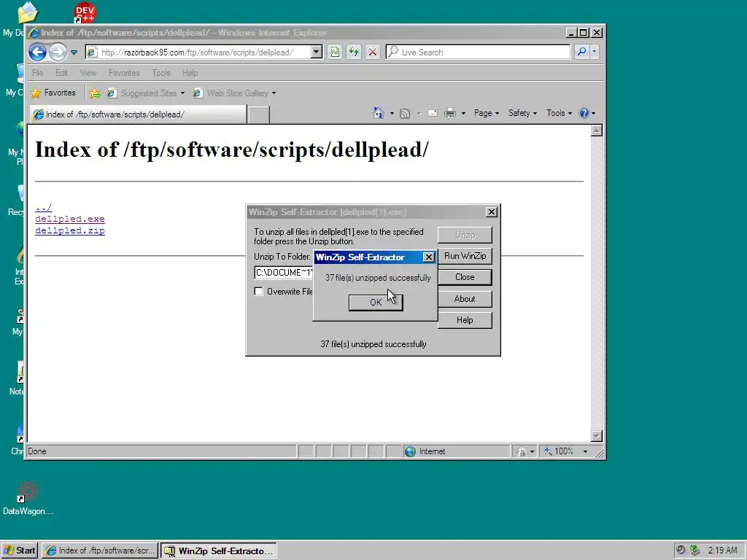Click the Stop loading icon
Image resolution: width=747 pixels, height=560 pixels.
373,52
